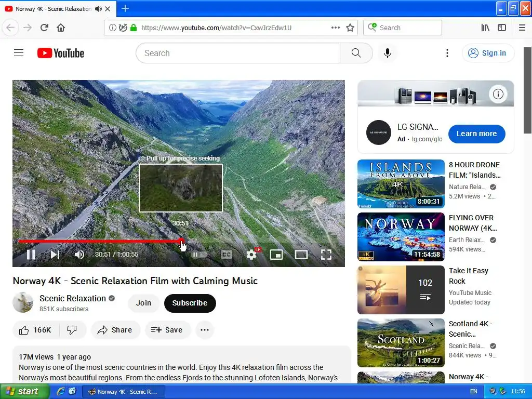The width and height of the screenshot is (532, 399).
Task: Bookmark this page with star
Action: coord(350,28)
